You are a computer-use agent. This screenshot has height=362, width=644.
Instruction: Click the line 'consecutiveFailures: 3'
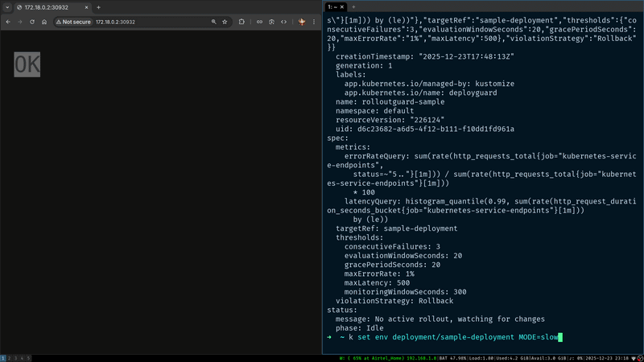point(392,247)
